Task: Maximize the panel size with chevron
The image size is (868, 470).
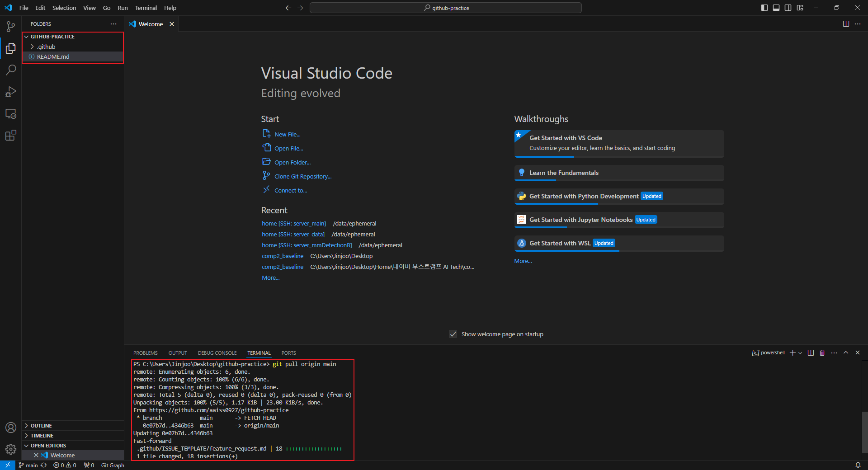Action: (x=846, y=352)
